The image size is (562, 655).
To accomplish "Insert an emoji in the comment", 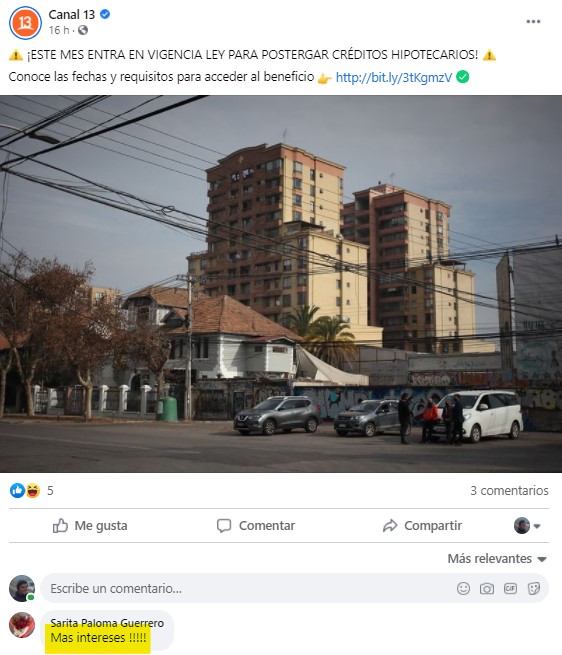I will 463,589.
